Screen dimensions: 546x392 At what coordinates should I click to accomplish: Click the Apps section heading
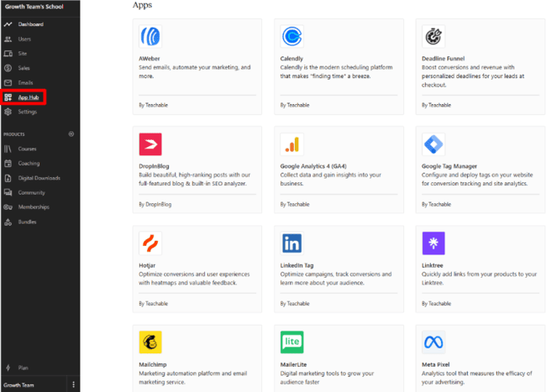[x=142, y=5]
